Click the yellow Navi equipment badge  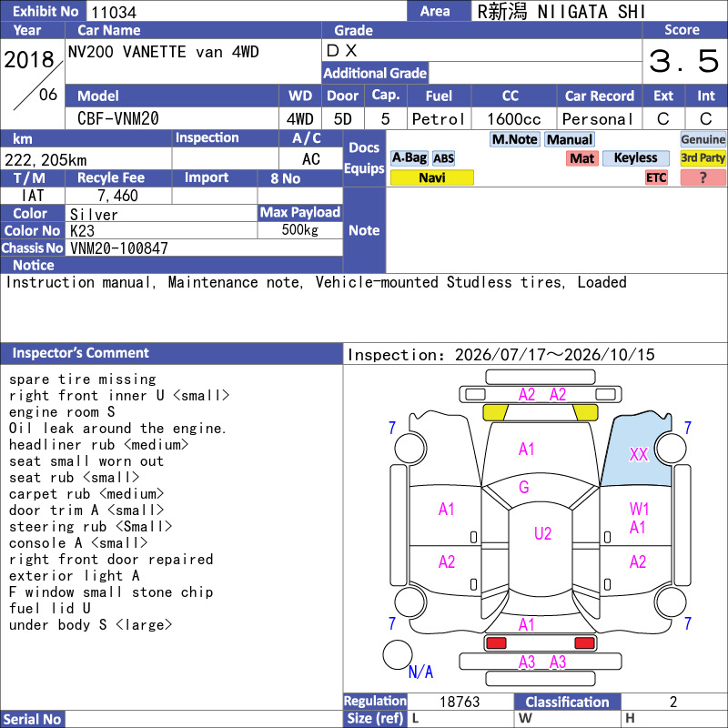(x=431, y=177)
